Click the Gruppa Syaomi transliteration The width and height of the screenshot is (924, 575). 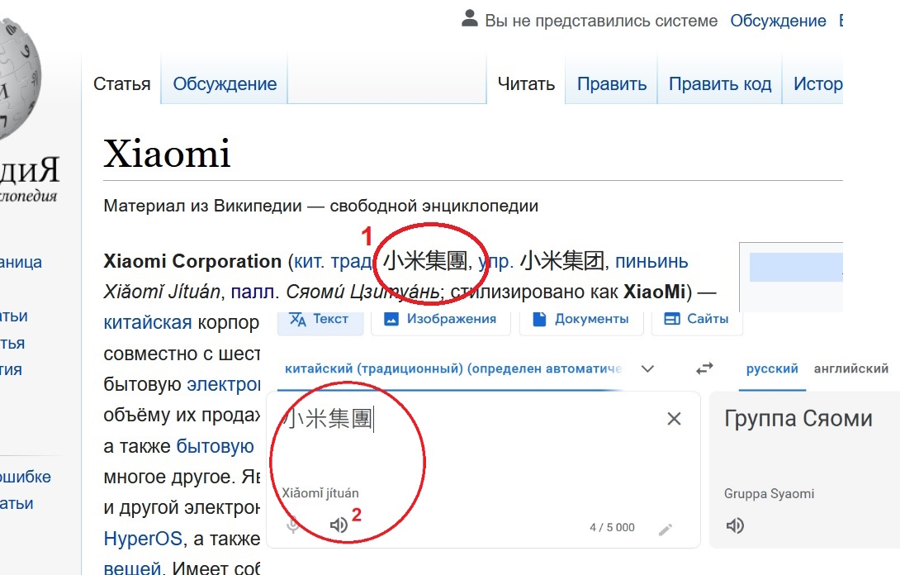pyautogui.click(x=769, y=493)
